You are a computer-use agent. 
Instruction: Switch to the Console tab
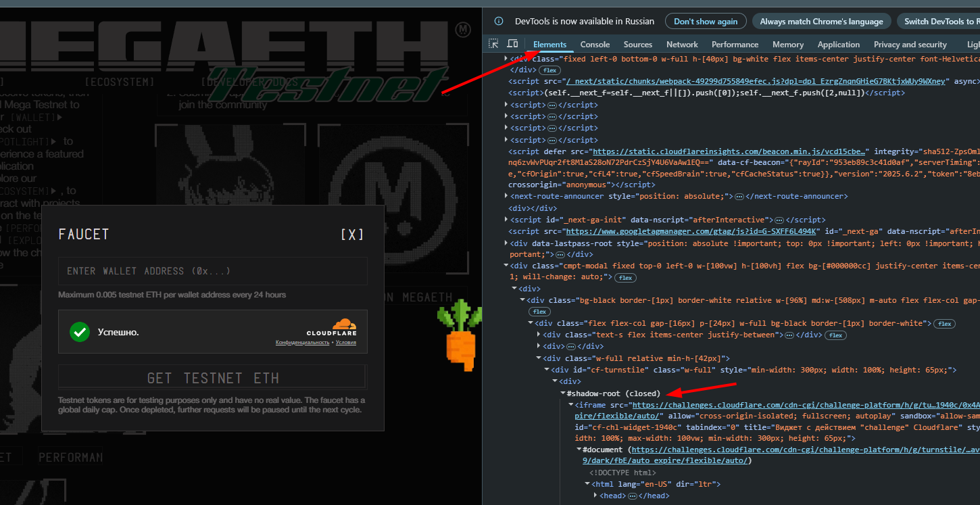595,44
